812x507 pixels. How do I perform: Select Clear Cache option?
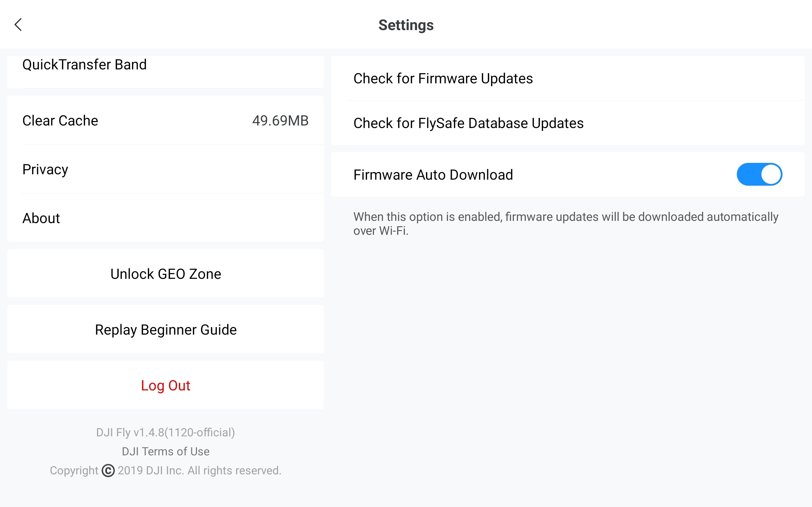click(166, 120)
